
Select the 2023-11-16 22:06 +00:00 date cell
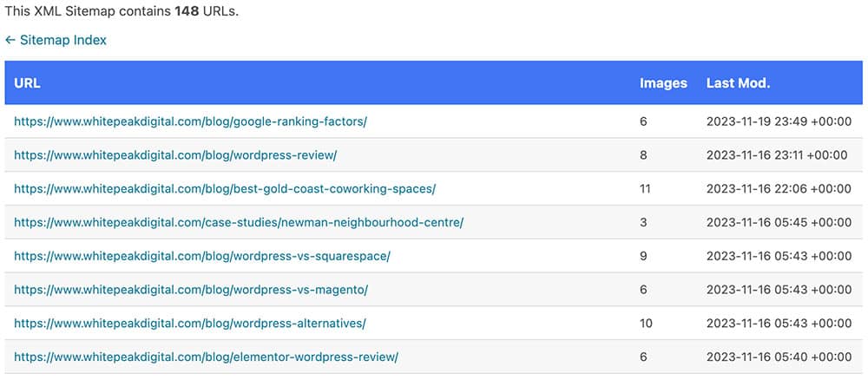pyautogui.click(x=779, y=189)
